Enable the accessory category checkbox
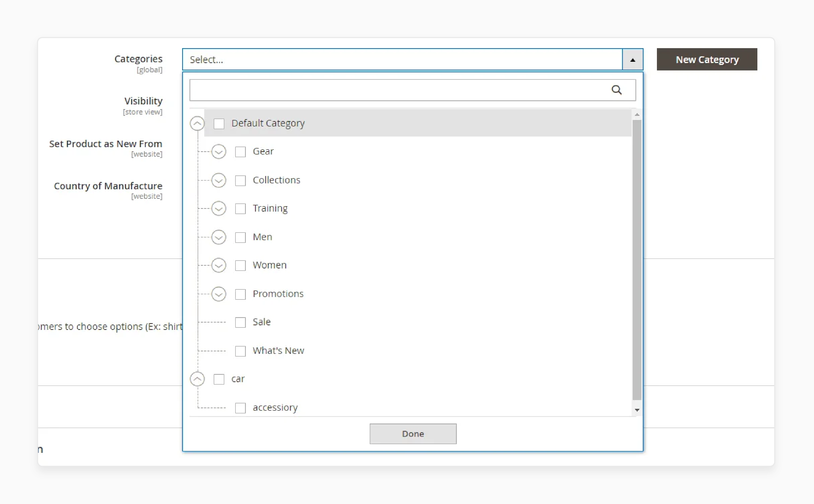Viewport: 814px width, 504px height. pyautogui.click(x=241, y=407)
